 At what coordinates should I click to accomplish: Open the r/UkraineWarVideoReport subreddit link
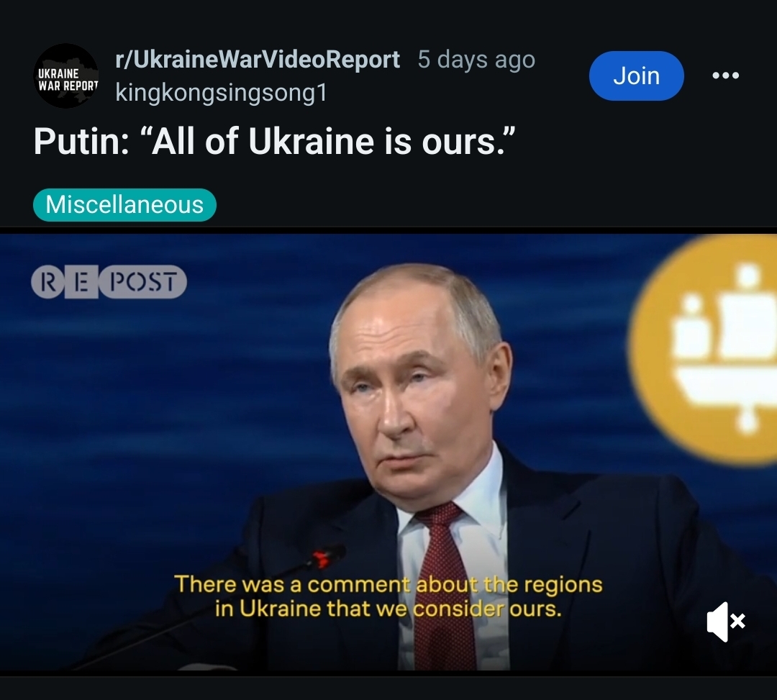tap(257, 60)
